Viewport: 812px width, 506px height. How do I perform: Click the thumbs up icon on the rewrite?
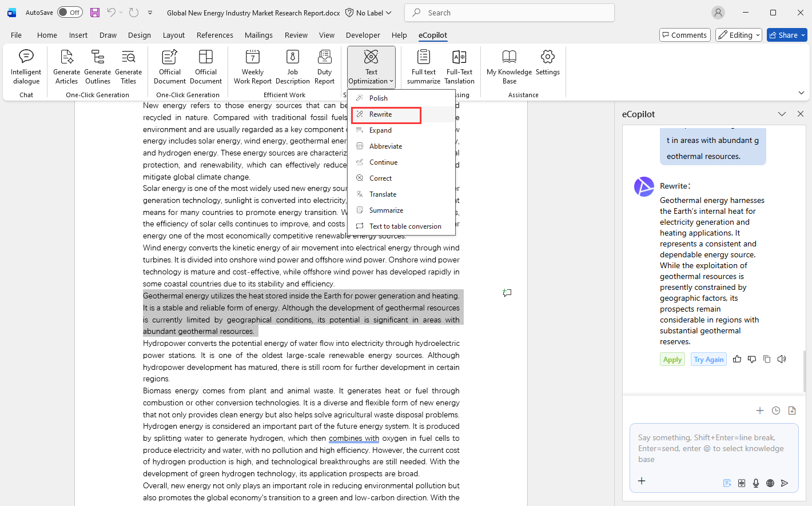coord(737,359)
